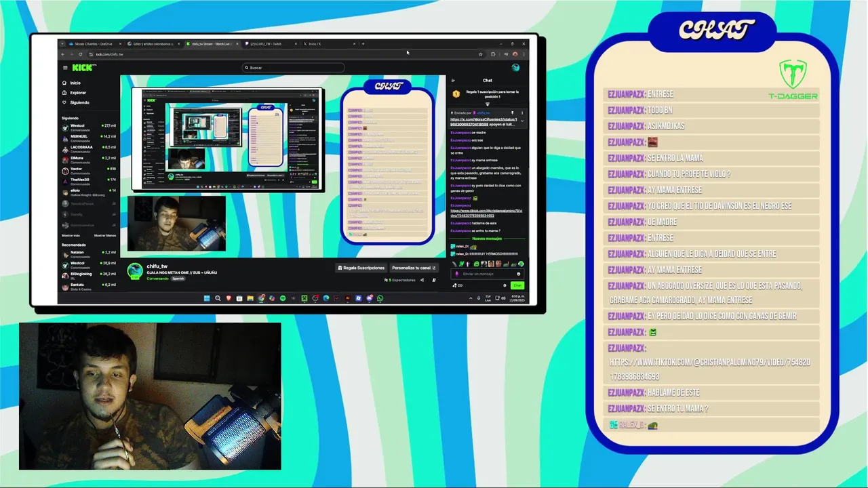Show hidden system tray icons chevron
The height and width of the screenshot is (488, 868).
(x=471, y=298)
